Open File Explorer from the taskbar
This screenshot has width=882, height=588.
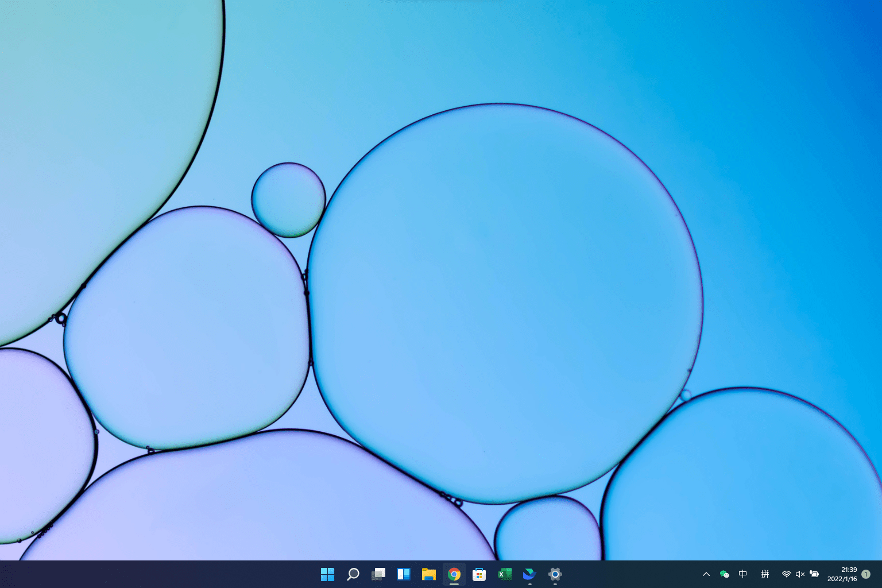point(429,574)
